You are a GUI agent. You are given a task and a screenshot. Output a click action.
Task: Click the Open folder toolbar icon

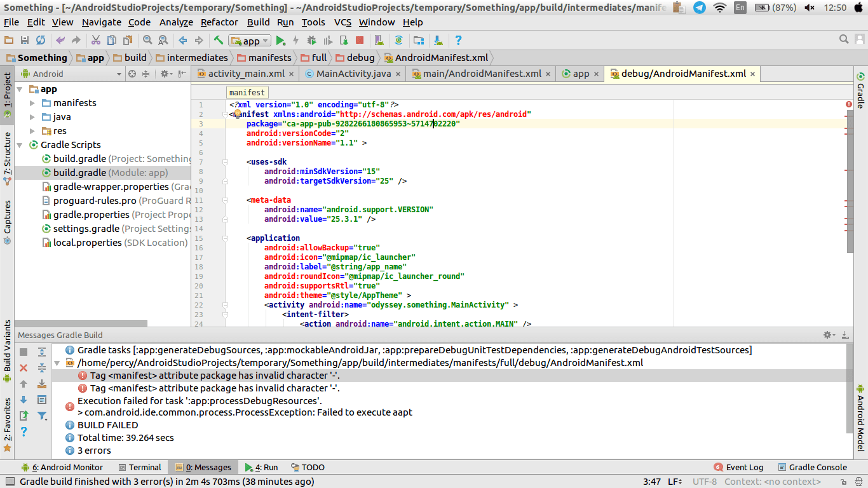[x=10, y=40]
